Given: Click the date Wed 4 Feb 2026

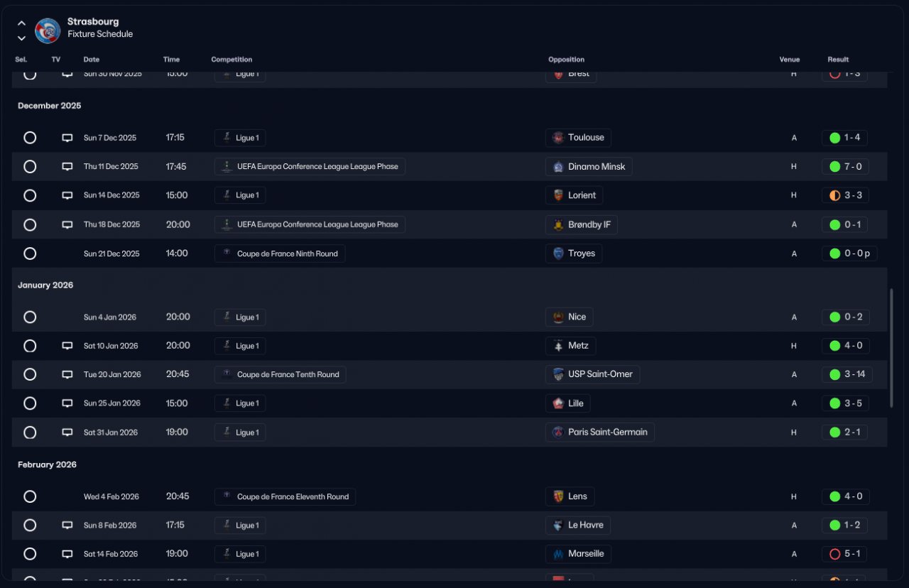Looking at the screenshot, I should pyautogui.click(x=111, y=496).
